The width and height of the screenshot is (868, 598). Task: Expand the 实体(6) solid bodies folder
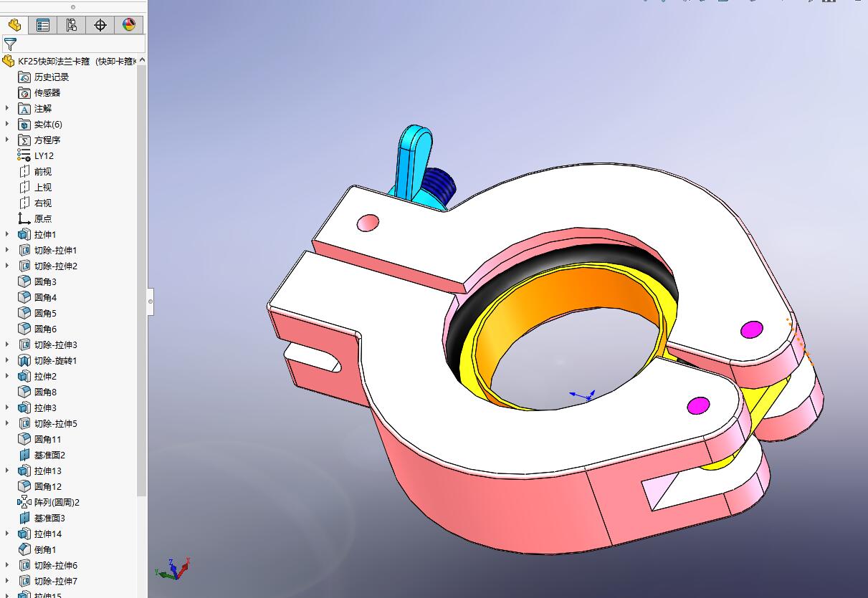[7, 124]
